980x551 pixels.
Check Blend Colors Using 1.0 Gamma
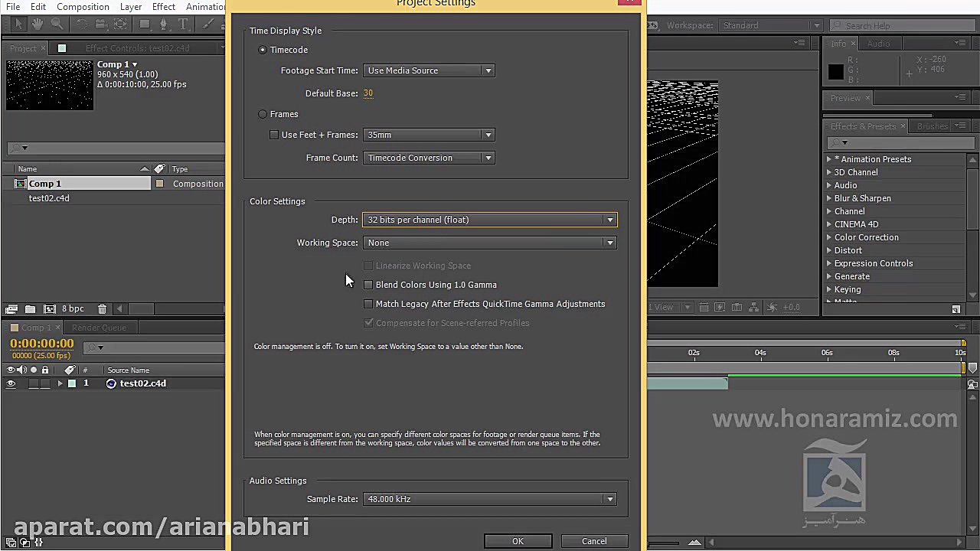click(x=368, y=285)
